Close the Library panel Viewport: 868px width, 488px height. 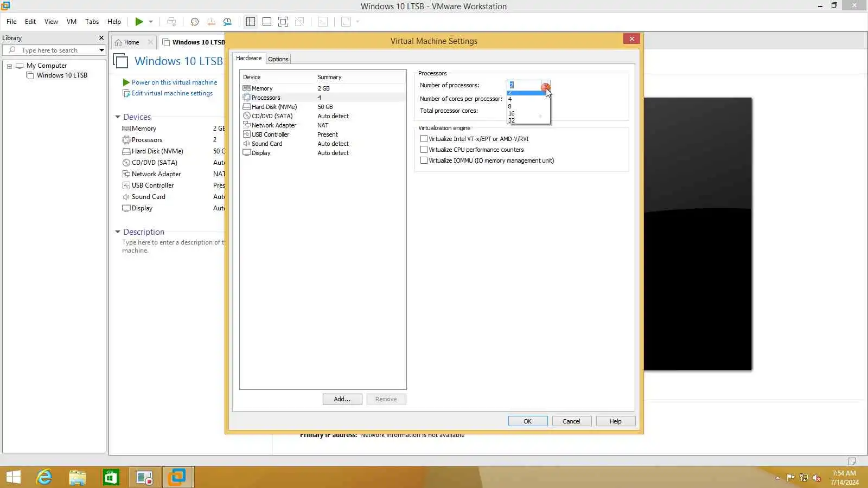point(101,38)
